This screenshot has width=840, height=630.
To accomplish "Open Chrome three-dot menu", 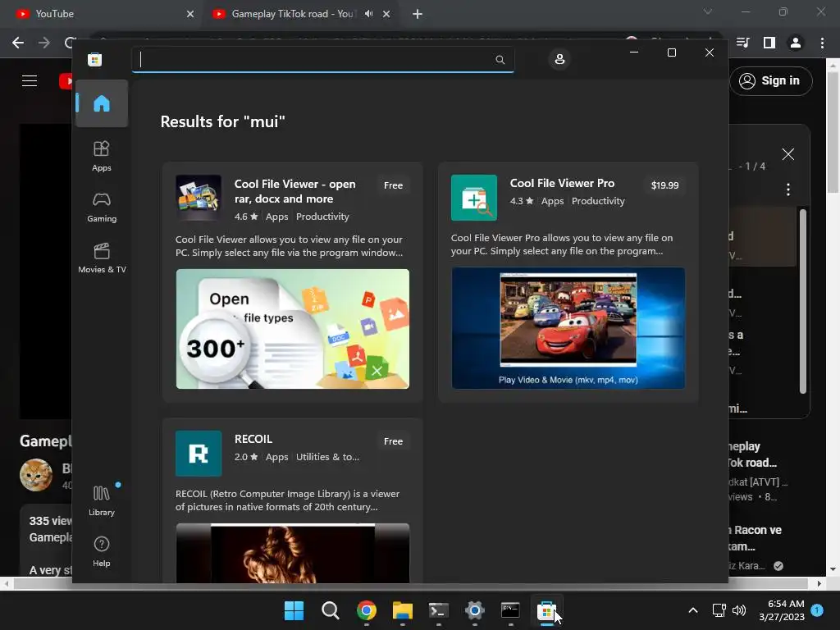I will (x=822, y=43).
